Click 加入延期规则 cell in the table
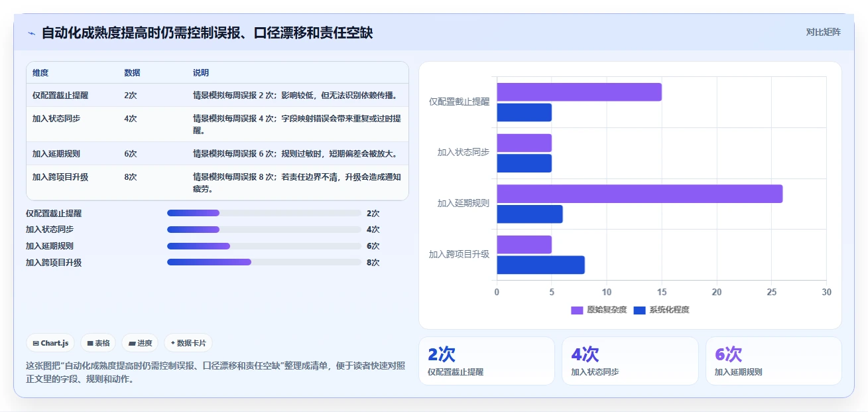The width and height of the screenshot is (868, 412). coord(56,153)
